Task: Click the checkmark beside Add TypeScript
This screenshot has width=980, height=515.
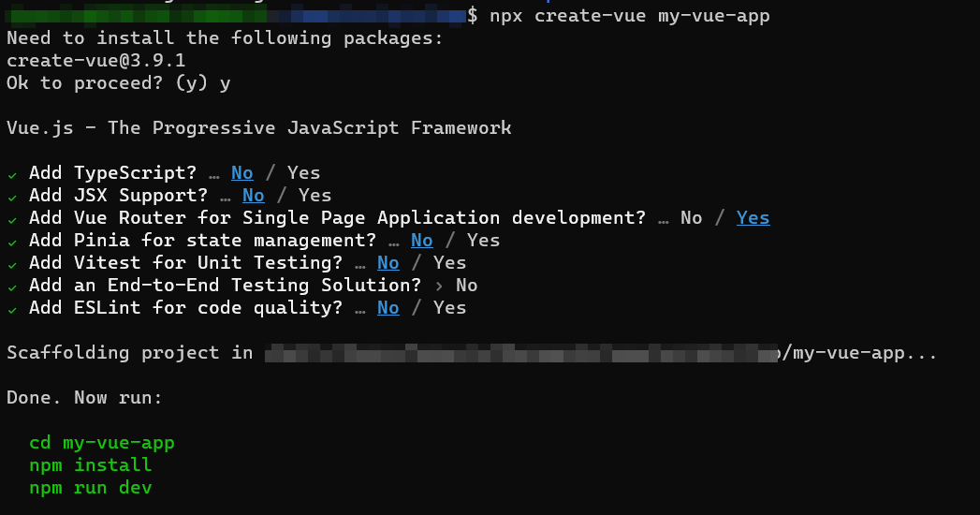Action: click(12, 175)
